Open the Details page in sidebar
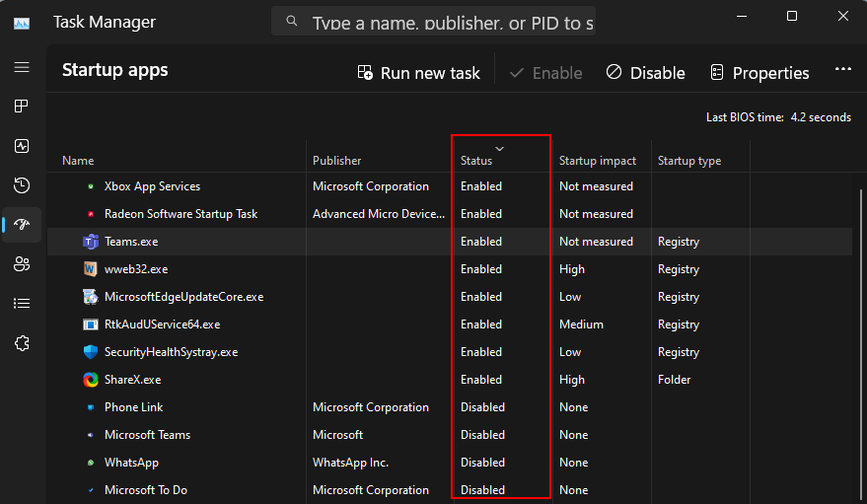 click(22, 304)
